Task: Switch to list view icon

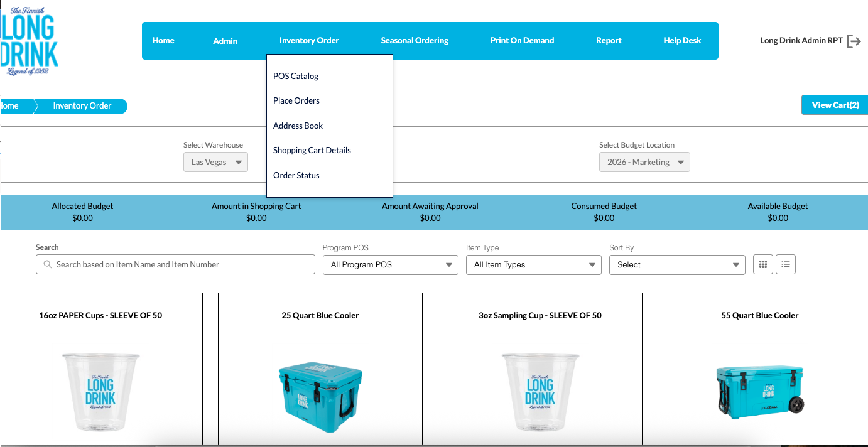Action: (786, 264)
